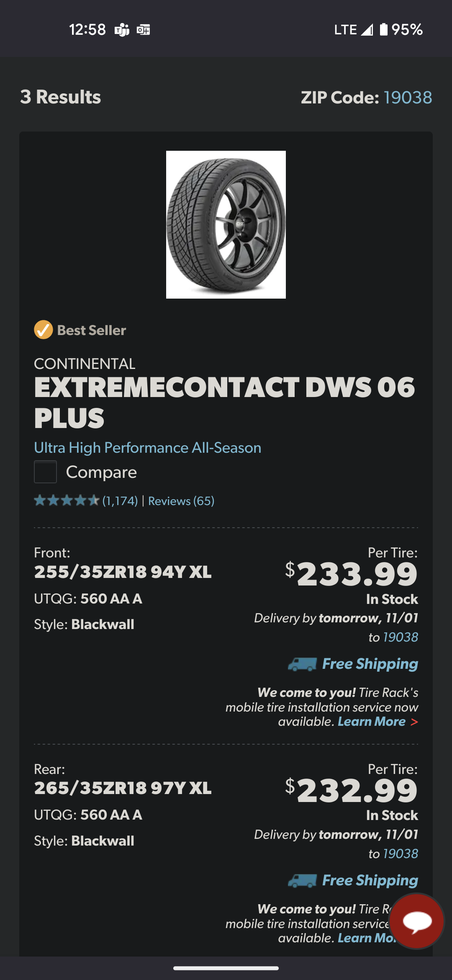Open Reviews (65) link
The height and width of the screenshot is (980, 452).
(x=181, y=501)
